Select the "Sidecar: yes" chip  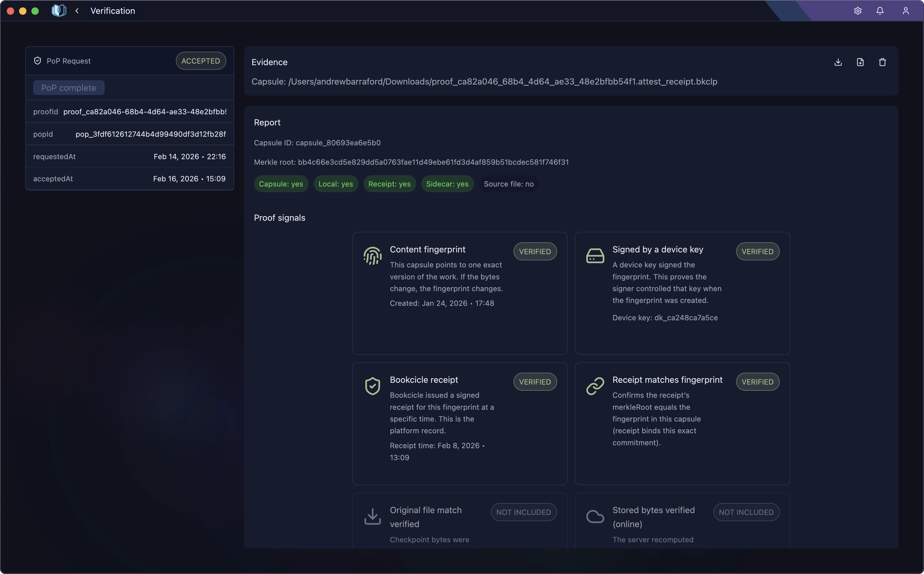[x=447, y=184]
